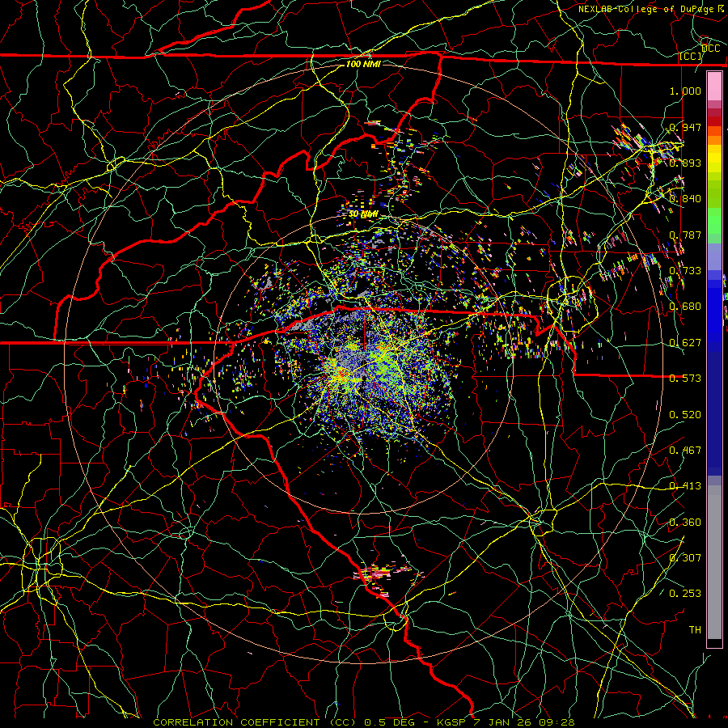Click the 0.573 scale value
This screenshot has width=728, height=728.
[x=685, y=379]
